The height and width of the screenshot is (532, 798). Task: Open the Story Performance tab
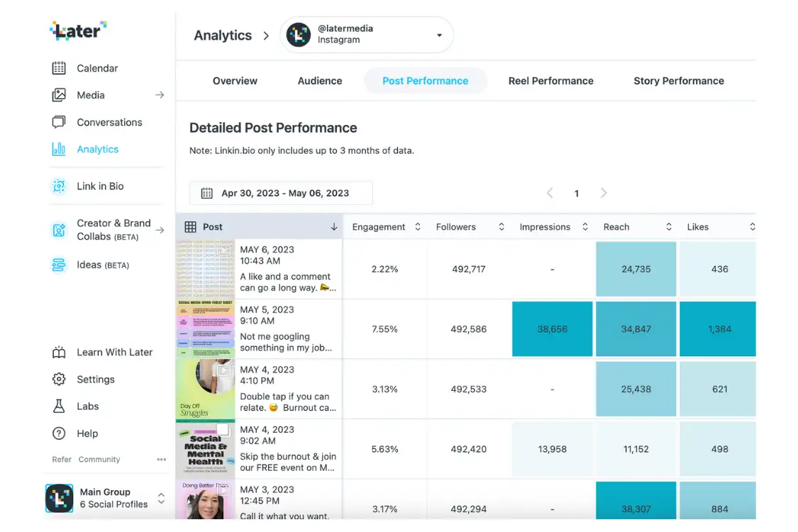679,81
